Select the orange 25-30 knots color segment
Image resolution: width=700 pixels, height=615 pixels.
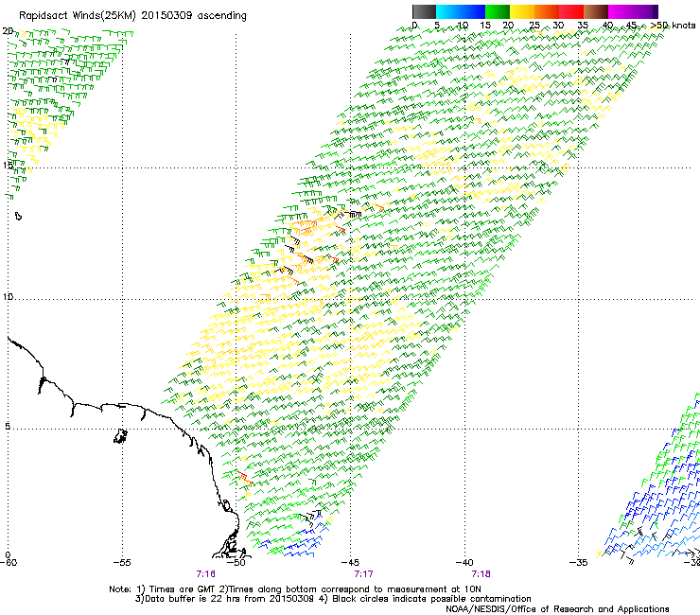(547, 11)
